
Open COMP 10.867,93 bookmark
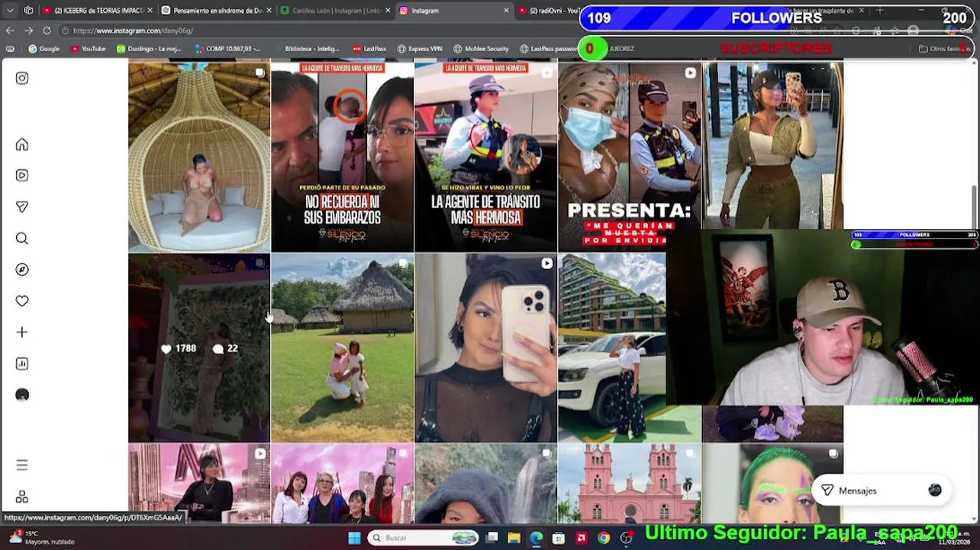[x=227, y=49]
